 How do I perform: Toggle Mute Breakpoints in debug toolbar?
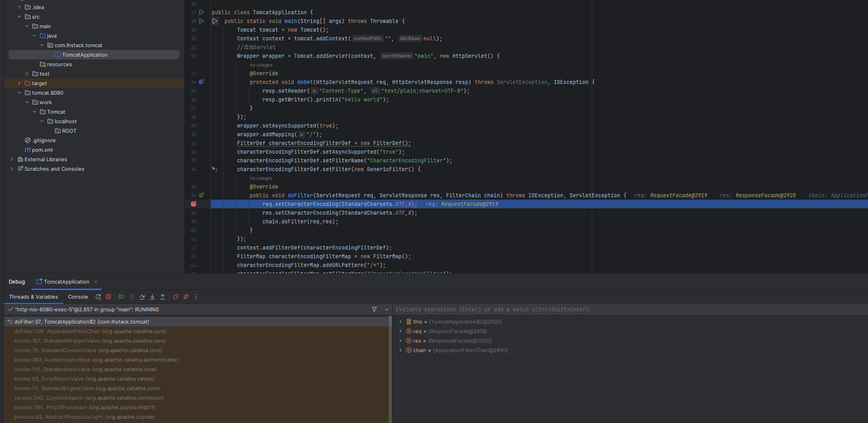click(186, 297)
